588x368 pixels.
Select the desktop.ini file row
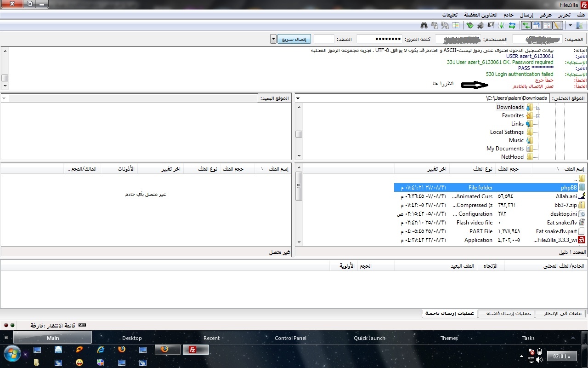coord(490,214)
